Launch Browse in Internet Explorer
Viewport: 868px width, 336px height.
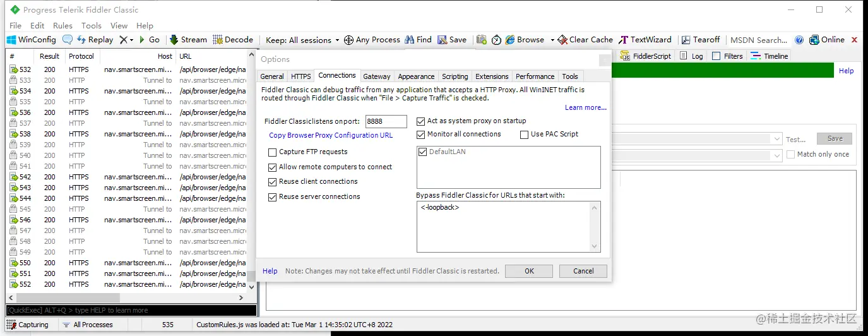tap(525, 39)
